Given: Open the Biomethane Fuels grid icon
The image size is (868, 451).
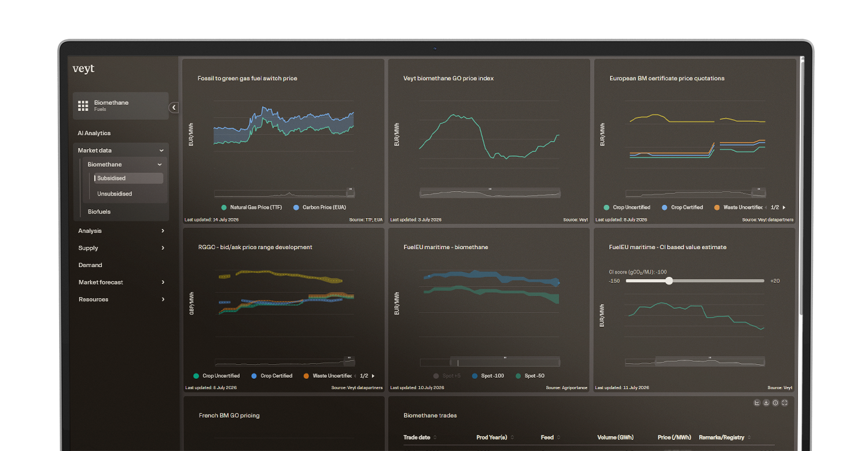Looking at the screenshot, I should click(x=83, y=105).
